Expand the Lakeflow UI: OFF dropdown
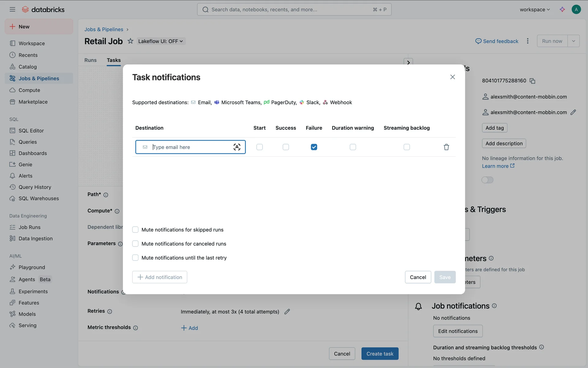Viewport: 588px width, 368px height. coord(161,41)
